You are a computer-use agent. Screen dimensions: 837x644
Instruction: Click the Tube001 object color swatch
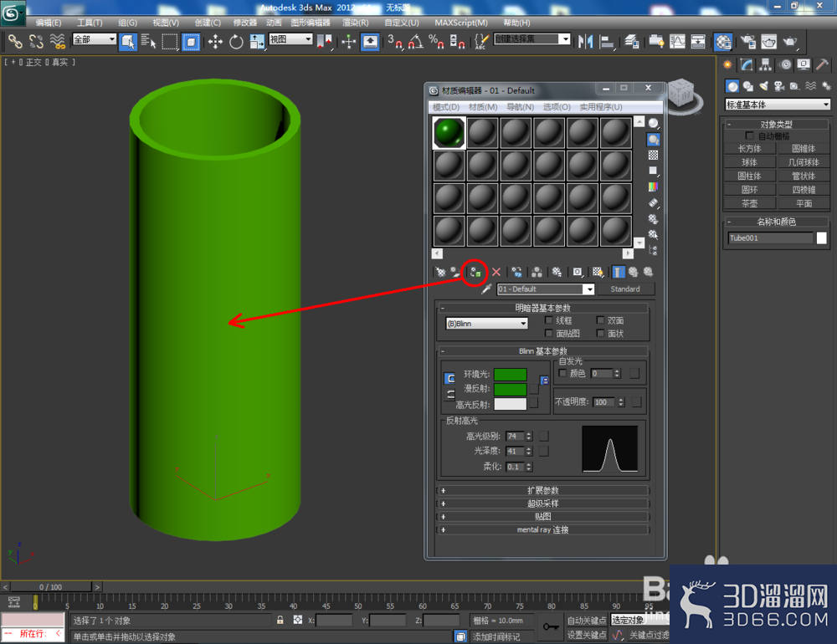tap(822, 238)
